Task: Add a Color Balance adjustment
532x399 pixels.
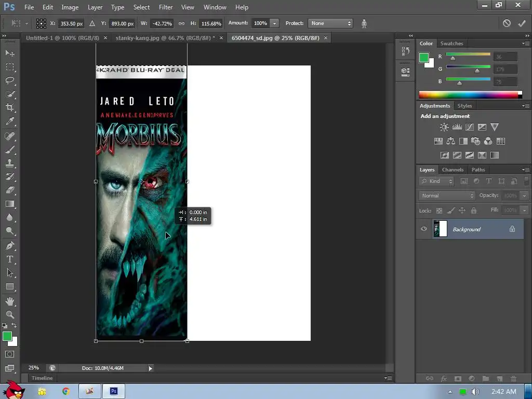Action: point(450,141)
